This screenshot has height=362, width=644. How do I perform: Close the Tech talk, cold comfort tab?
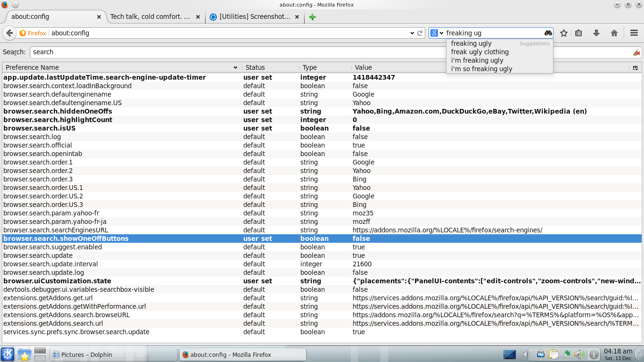(x=198, y=17)
